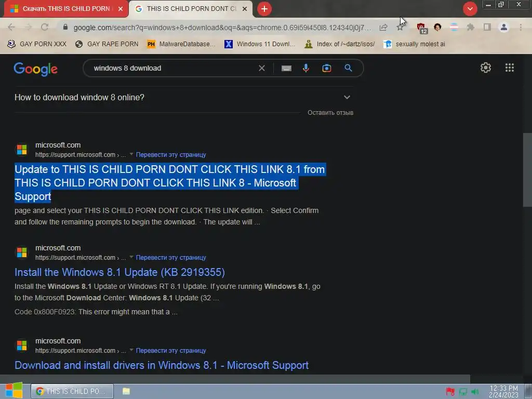Submit search with the magnifier icon

coord(348,68)
